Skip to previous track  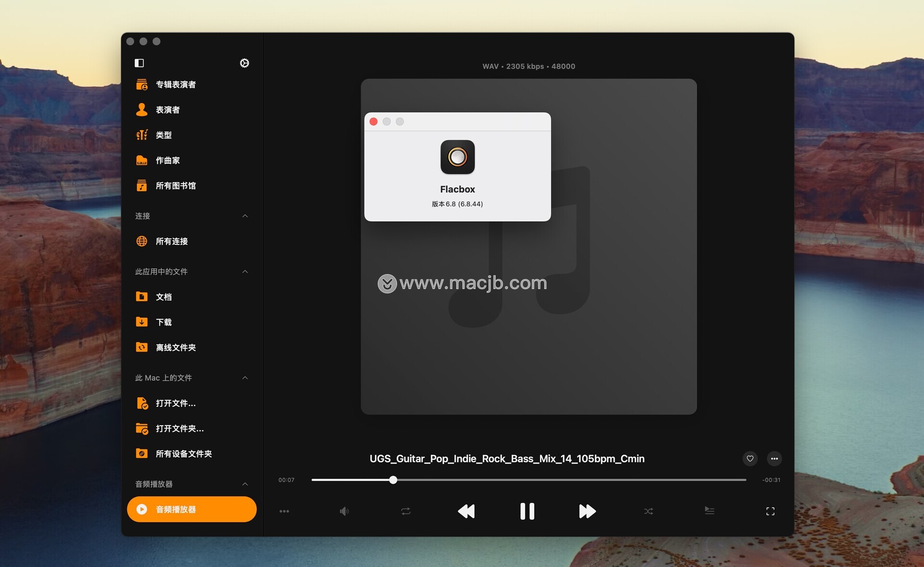click(466, 511)
